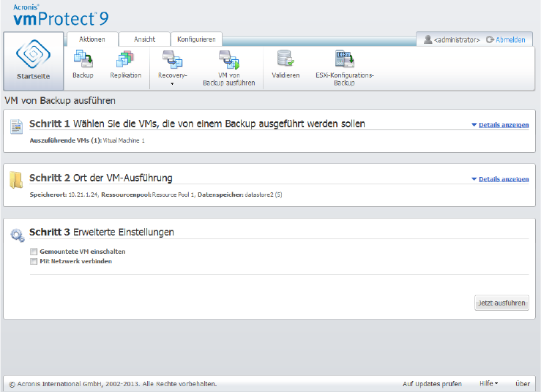The width and height of the screenshot is (541, 392).
Task: Click Auf Updates prüfen link
Action: point(432,384)
